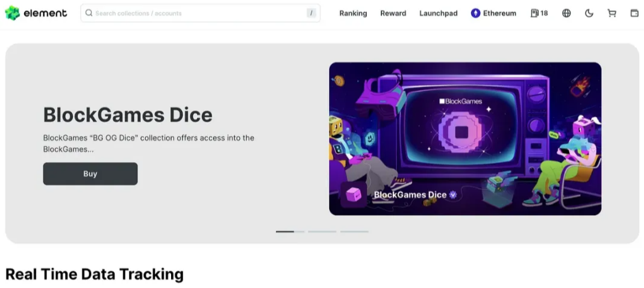Click the Element logo in header
The width and height of the screenshot is (644, 288).
coord(36,13)
